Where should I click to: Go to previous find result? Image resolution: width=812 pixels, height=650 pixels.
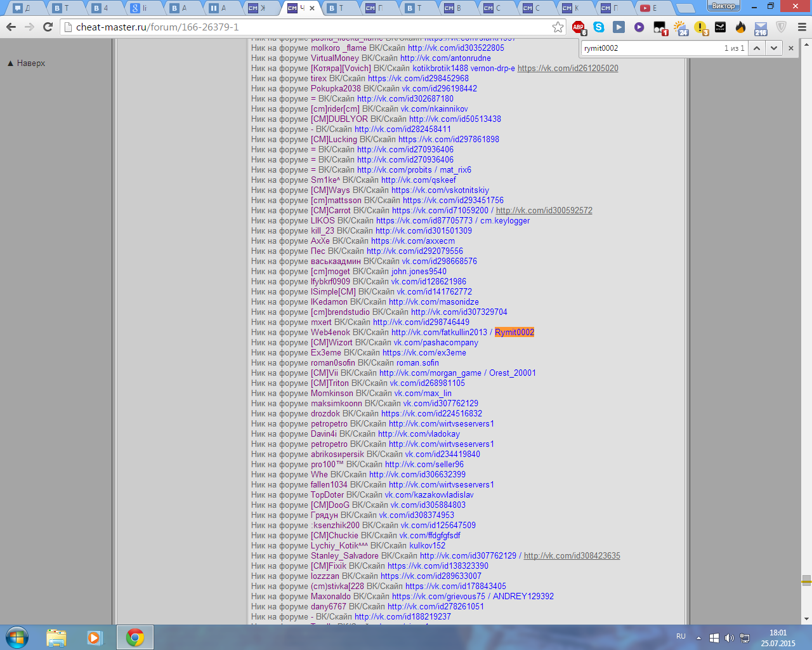(757, 48)
